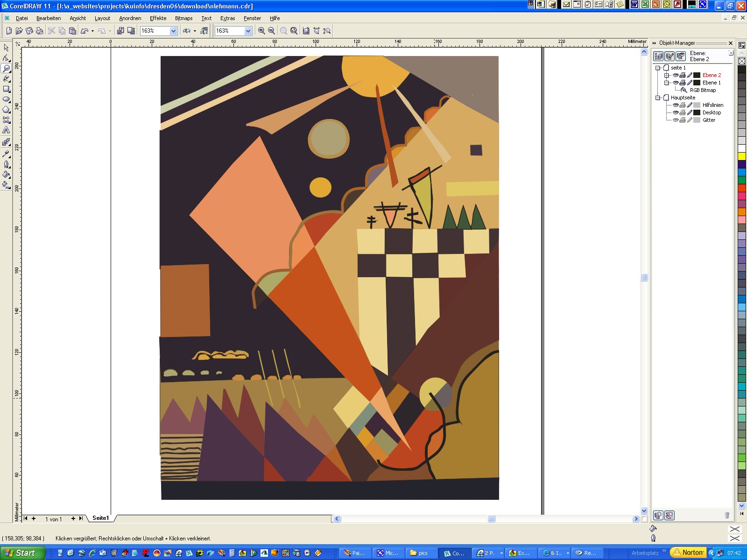Select the Interactive Blend tool
This screenshot has width=747, height=560.
pyautogui.click(x=6, y=142)
